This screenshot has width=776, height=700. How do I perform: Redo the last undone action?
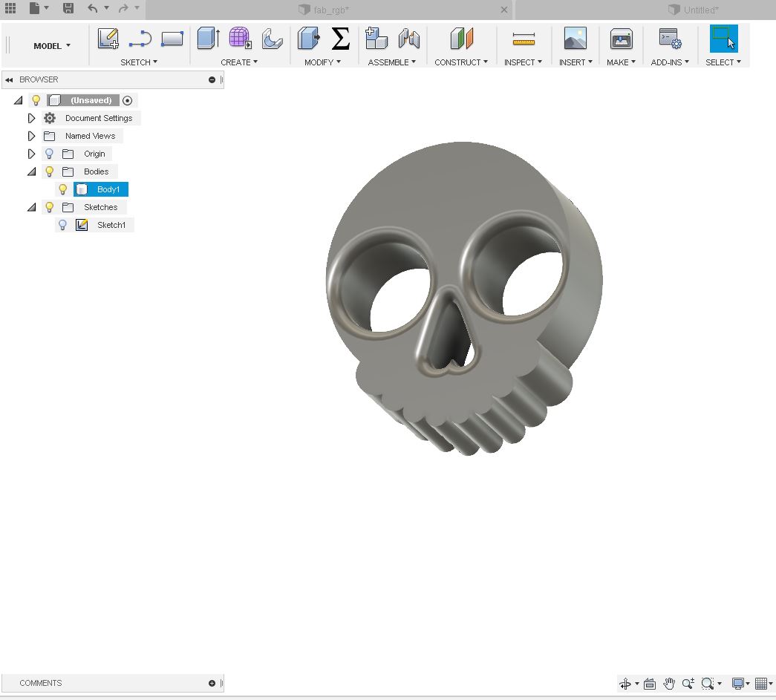pyautogui.click(x=123, y=8)
